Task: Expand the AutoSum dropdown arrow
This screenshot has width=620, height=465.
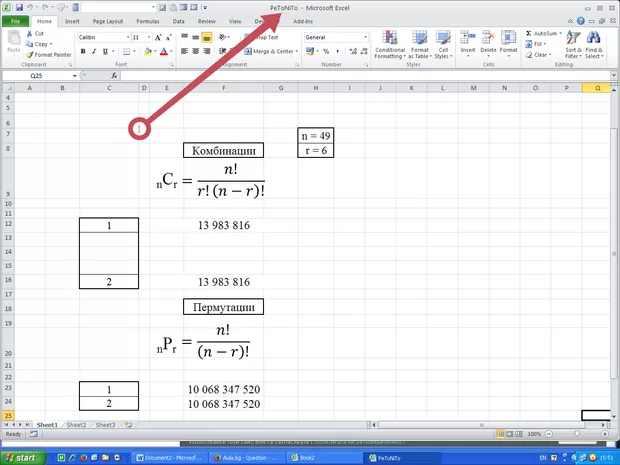Action: [x=560, y=33]
